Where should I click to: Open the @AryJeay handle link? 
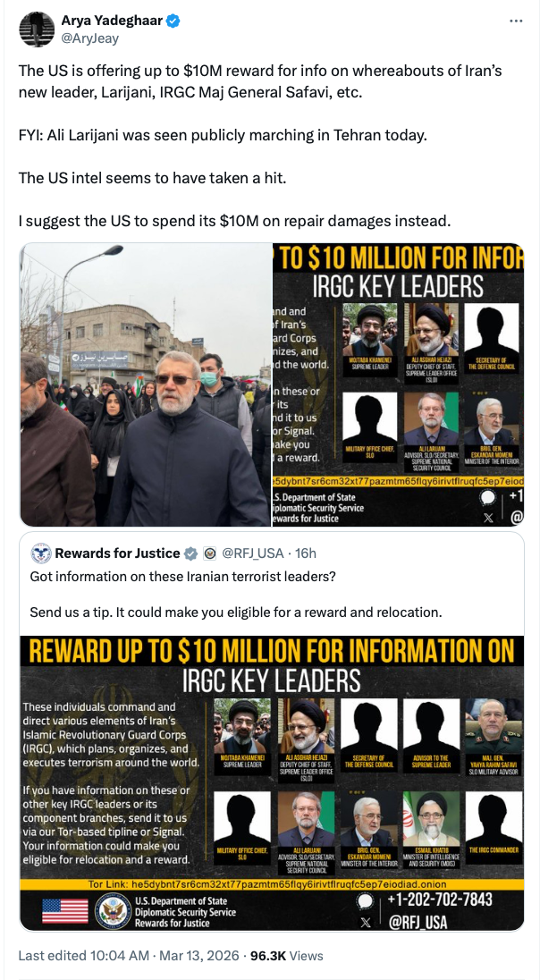[90, 38]
